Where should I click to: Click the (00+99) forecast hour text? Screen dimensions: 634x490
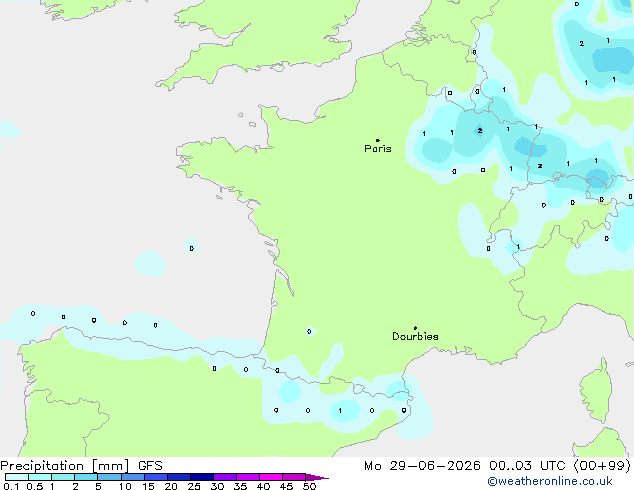[602, 466]
